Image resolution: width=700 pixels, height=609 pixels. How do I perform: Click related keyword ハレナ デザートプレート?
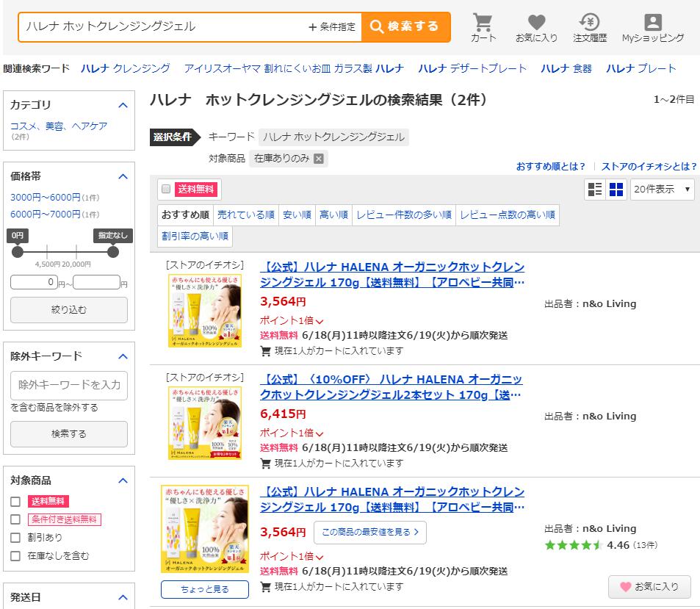(472, 68)
